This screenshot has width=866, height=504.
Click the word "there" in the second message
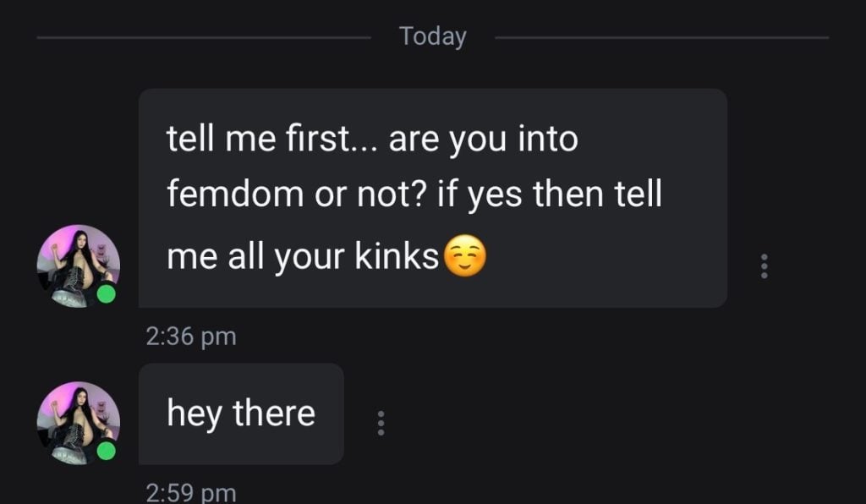pyautogui.click(x=273, y=414)
